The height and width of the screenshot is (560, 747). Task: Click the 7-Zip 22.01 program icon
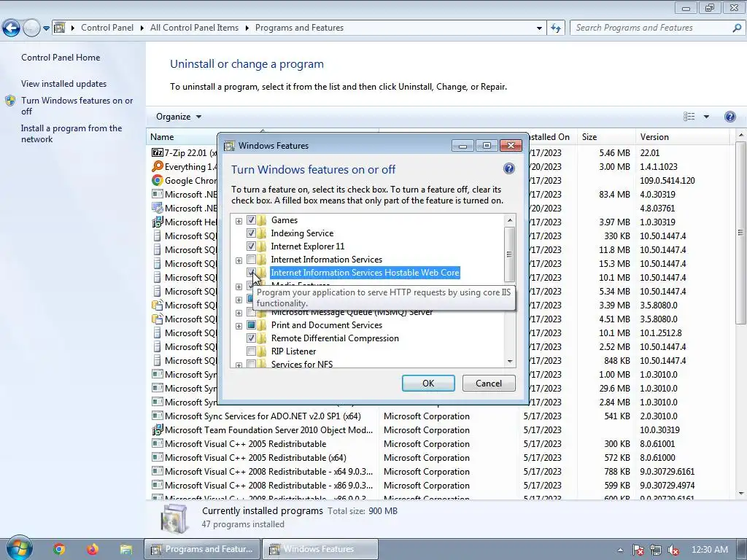[158, 153]
